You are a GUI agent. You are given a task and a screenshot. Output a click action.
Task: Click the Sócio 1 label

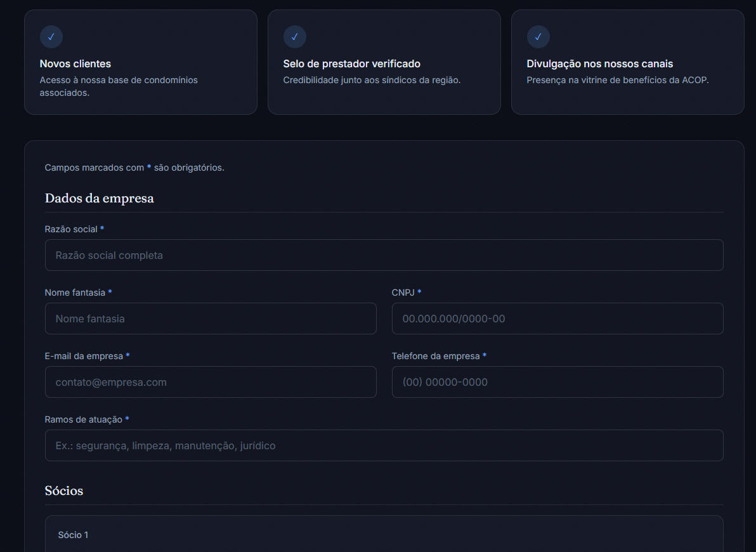coord(73,535)
